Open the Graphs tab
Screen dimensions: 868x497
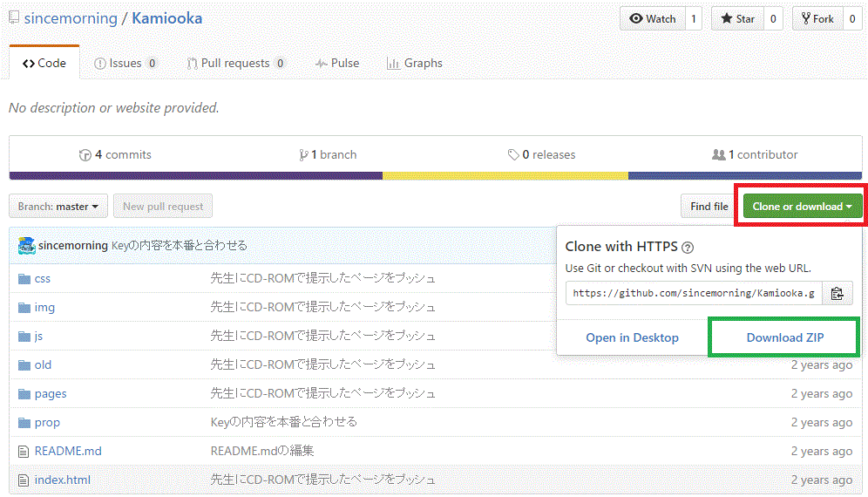point(415,63)
